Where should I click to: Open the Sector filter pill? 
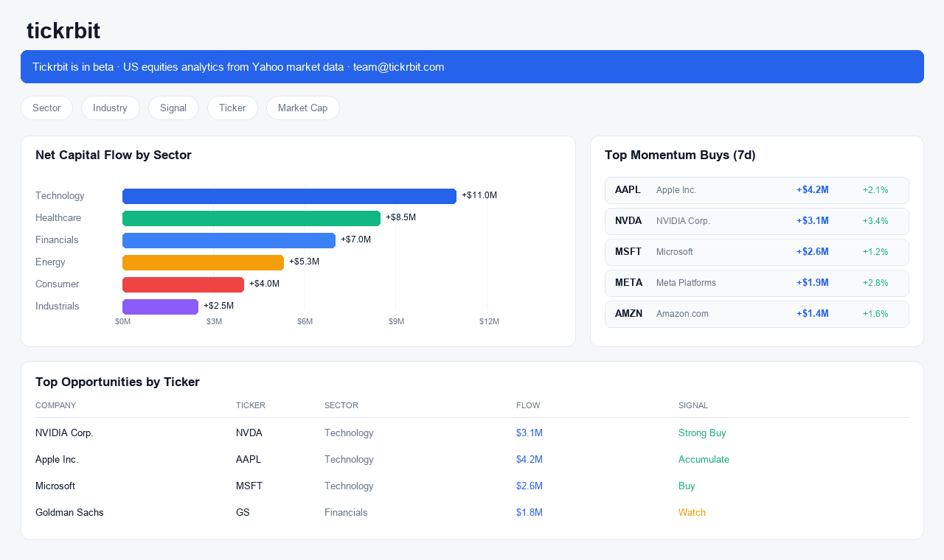(x=46, y=108)
